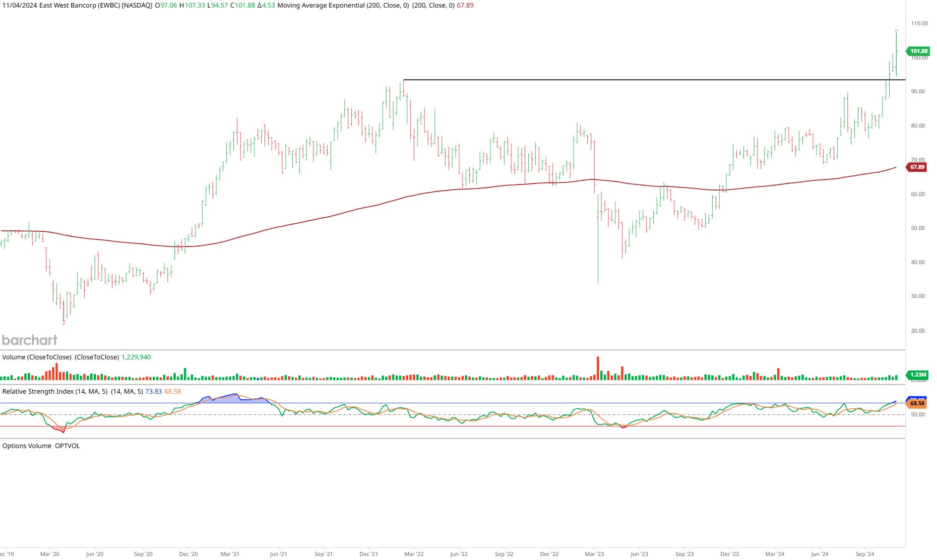The height and width of the screenshot is (560, 937).
Task: Click the 40.00 price axis label
Action: [918, 262]
